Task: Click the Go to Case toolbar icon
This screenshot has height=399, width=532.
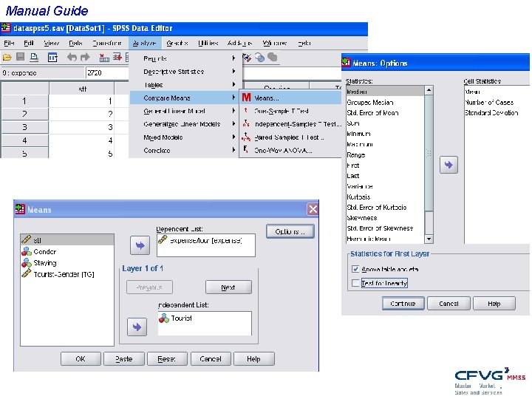Action: [x=104, y=58]
